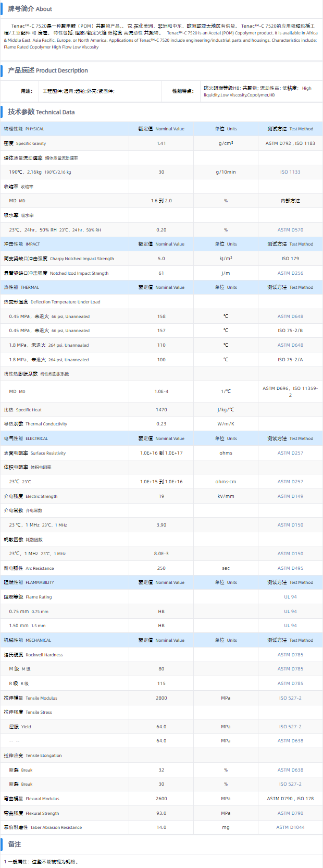Click the 备注 section heading
Viewport: 323px width, 868px height.
(x=15, y=845)
